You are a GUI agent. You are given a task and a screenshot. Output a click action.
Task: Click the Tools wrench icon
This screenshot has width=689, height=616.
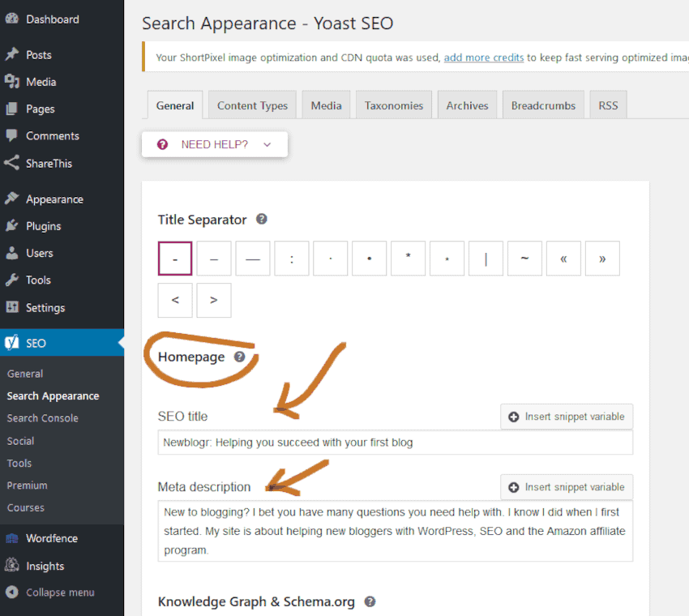(12, 280)
